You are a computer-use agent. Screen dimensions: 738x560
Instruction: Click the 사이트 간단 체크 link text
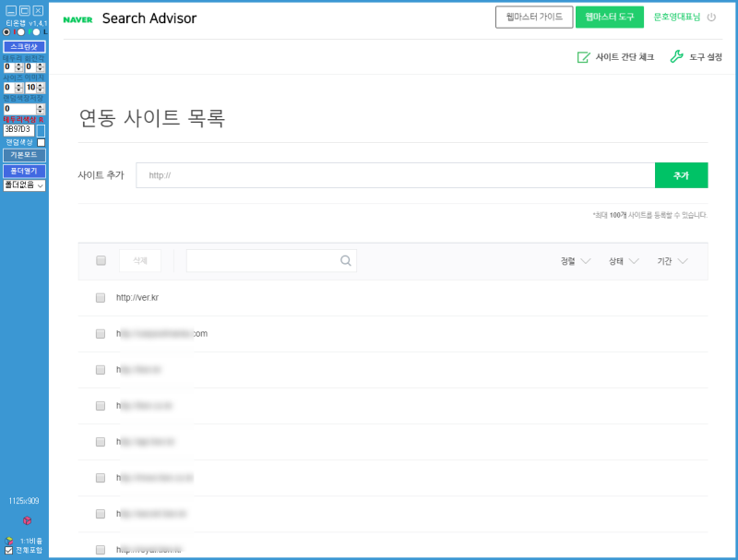625,57
